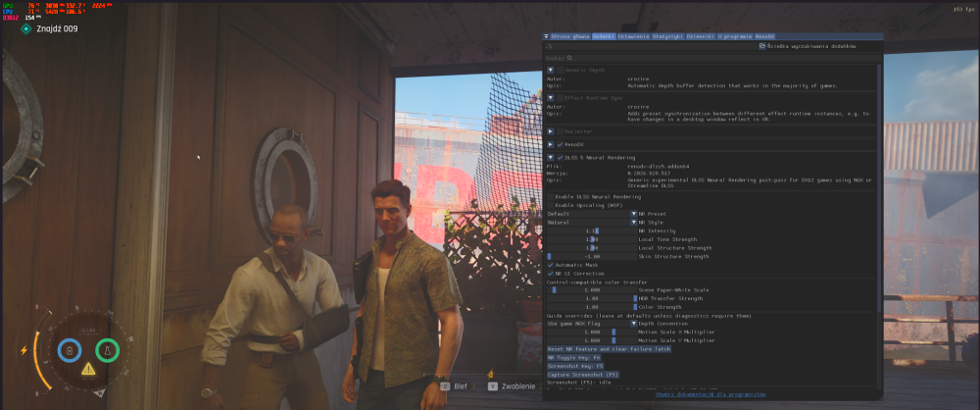Expand the RenoDX add-on section
This screenshot has width=980, height=410.
(x=550, y=144)
